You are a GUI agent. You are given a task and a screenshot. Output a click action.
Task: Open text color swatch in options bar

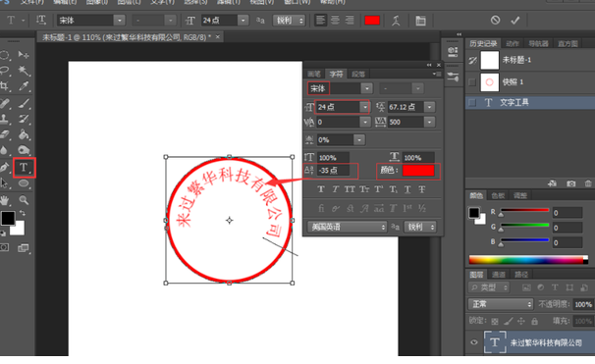(372, 20)
